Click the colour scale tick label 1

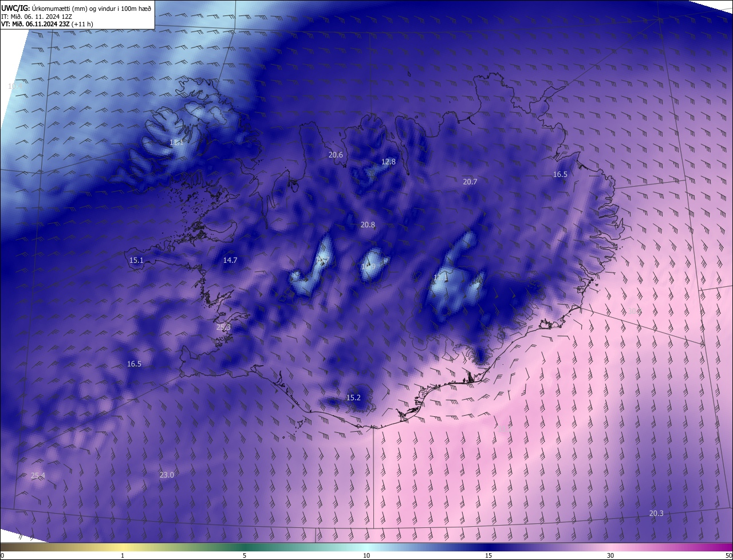tap(123, 555)
